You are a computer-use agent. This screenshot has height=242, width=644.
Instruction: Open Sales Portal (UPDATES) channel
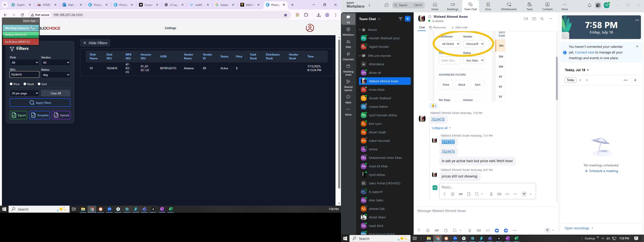385,183
